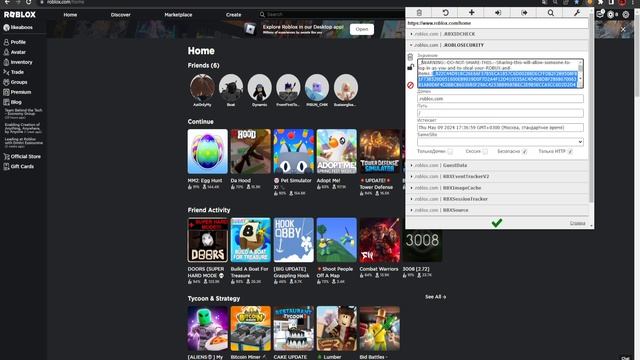Click the cookie domain field
The width and height of the screenshot is (640, 360).
coord(500,99)
